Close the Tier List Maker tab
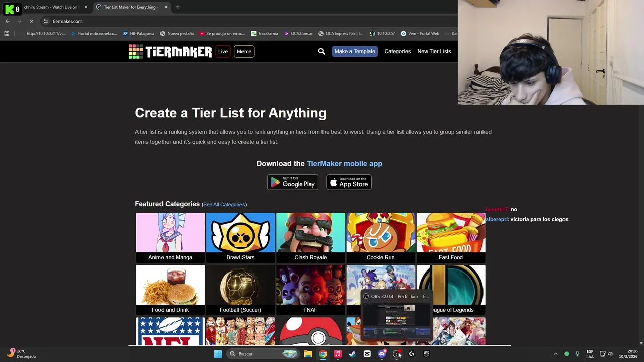Viewport: 644px width, 362px height. (x=166, y=7)
